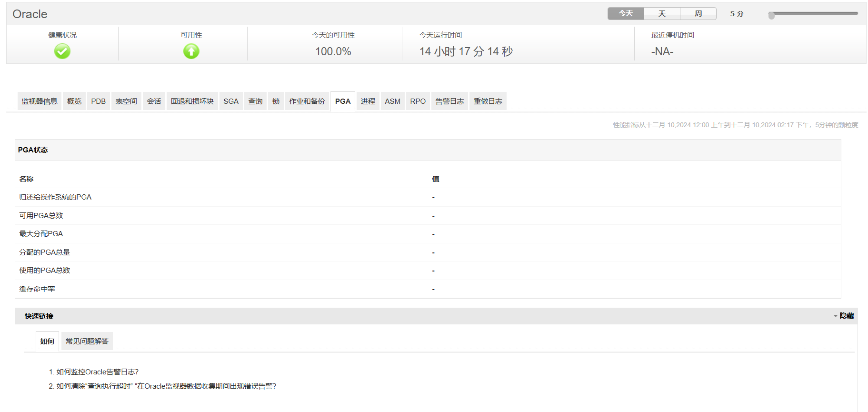Click the green health status checkmark icon

click(x=62, y=51)
